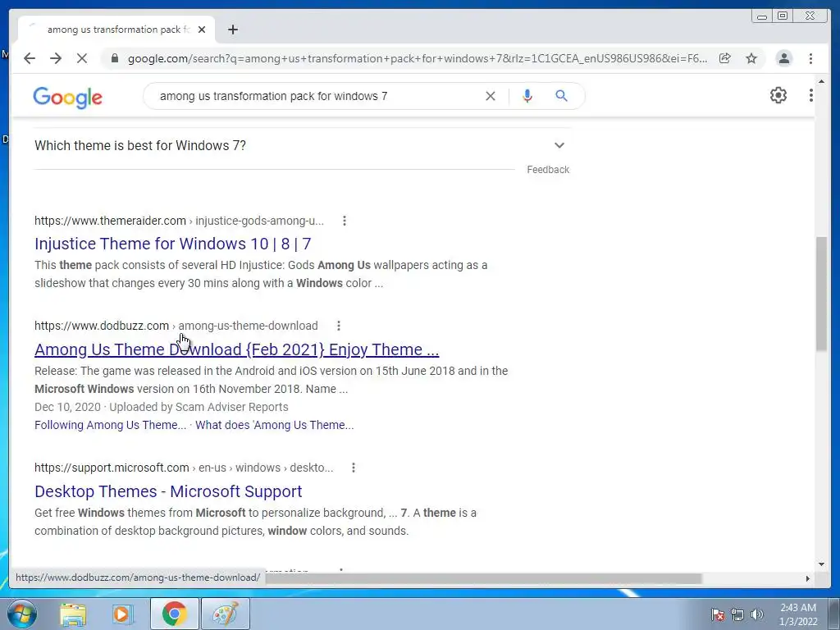Open Google page options dots beside the gear
The image size is (840, 630).
[810, 95]
